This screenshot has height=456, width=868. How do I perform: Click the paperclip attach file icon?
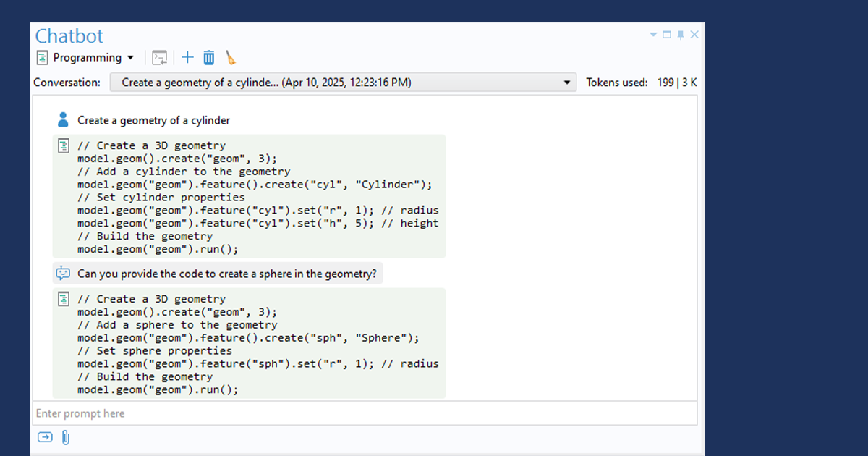[65, 437]
